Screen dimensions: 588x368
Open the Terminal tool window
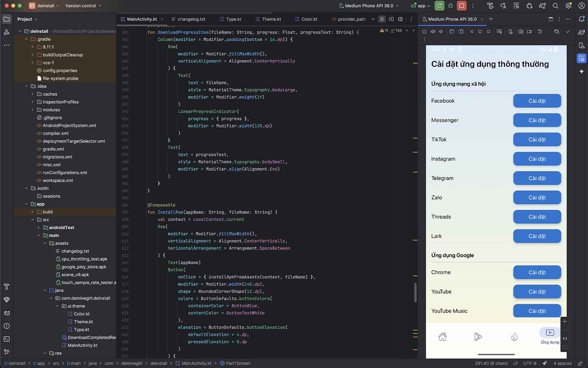click(7, 339)
